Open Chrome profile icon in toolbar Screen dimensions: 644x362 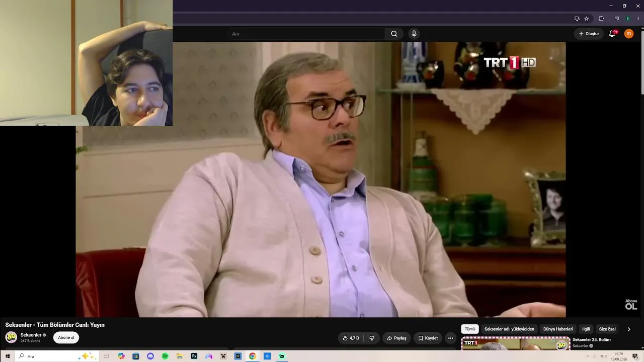click(x=627, y=19)
